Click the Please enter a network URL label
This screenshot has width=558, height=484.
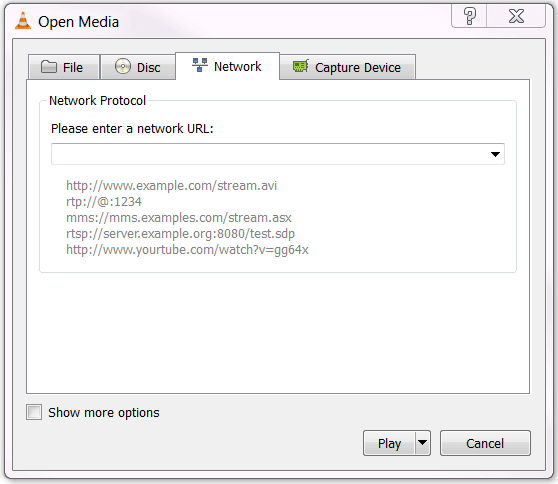[x=132, y=128]
